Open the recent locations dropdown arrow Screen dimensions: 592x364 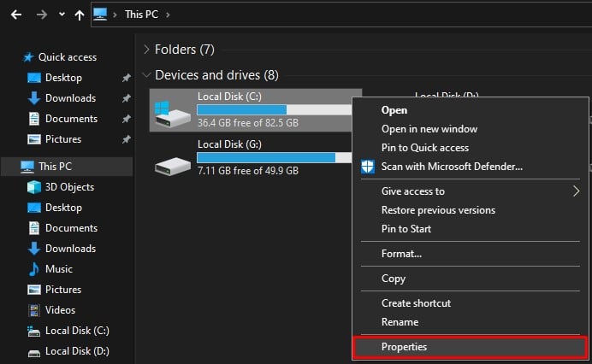[x=62, y=15]
